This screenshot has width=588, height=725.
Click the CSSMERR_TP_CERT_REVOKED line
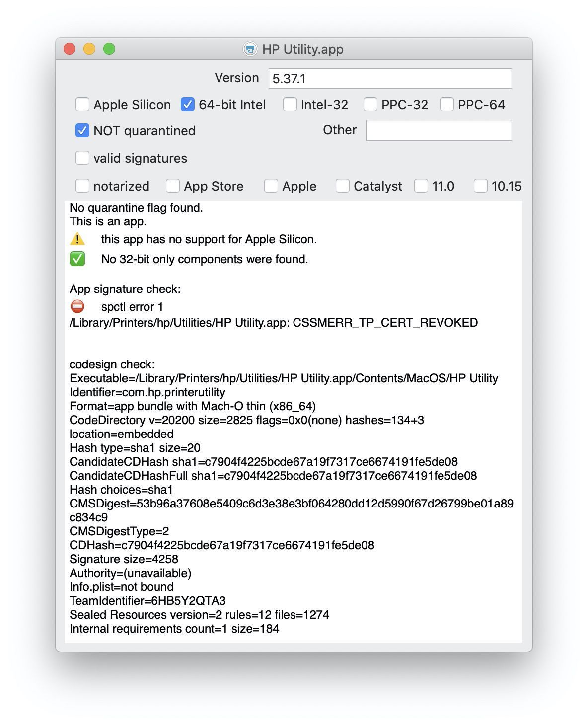[x=274, y=323]
